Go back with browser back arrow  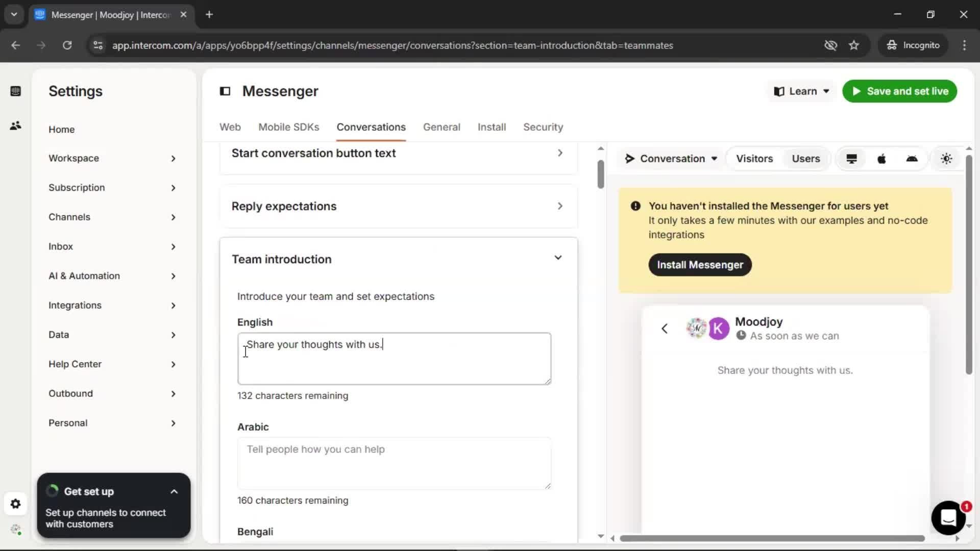pos(16,45)
